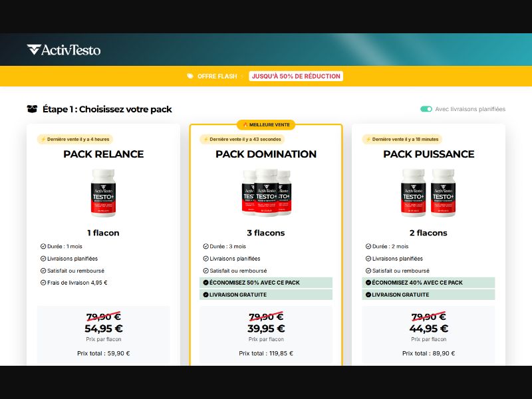
Task: Click the PACK DOMINATION title
Action: point(266,154)
